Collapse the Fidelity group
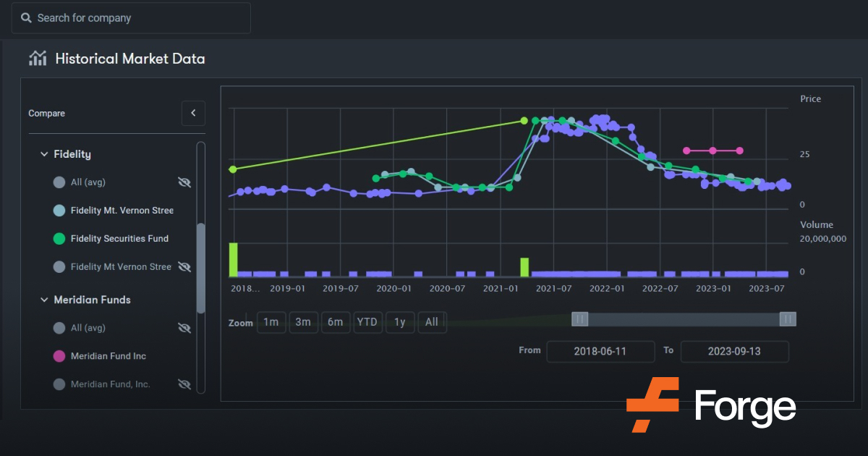The image size is (868, 456). pyautogui.click(x=43, y=154)
